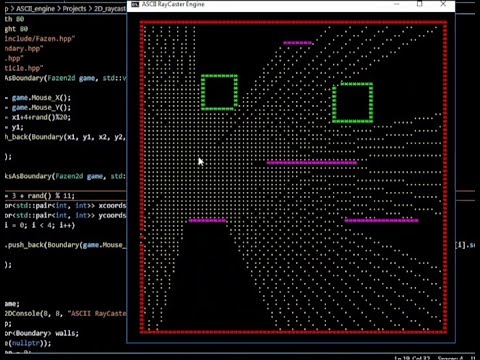Click the include/Fazen.hpp code line

pyautogui.click(x=40, y=39)
